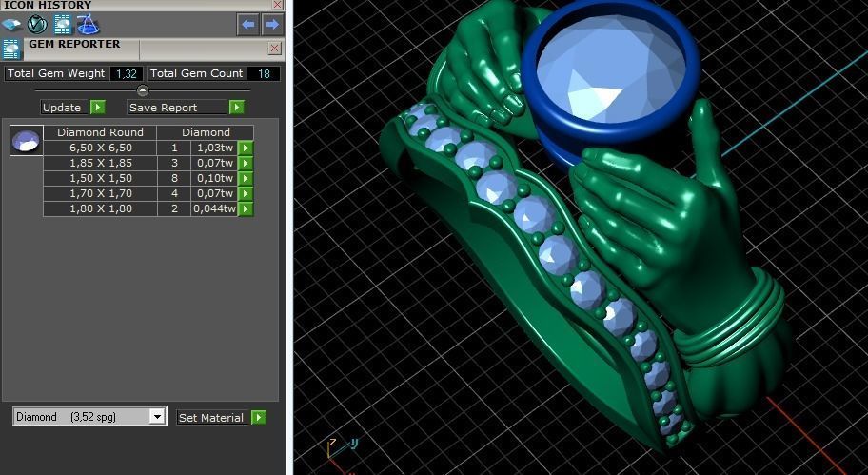This screenshot has height=475, width=868.
Task: Click the Gem Reporter panel icon beside title
Action: tap(11, 49)
